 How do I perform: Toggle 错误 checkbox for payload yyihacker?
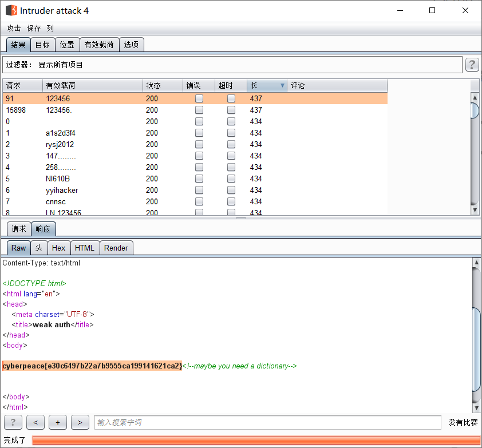pyautogui.click(x=199, y=190)
